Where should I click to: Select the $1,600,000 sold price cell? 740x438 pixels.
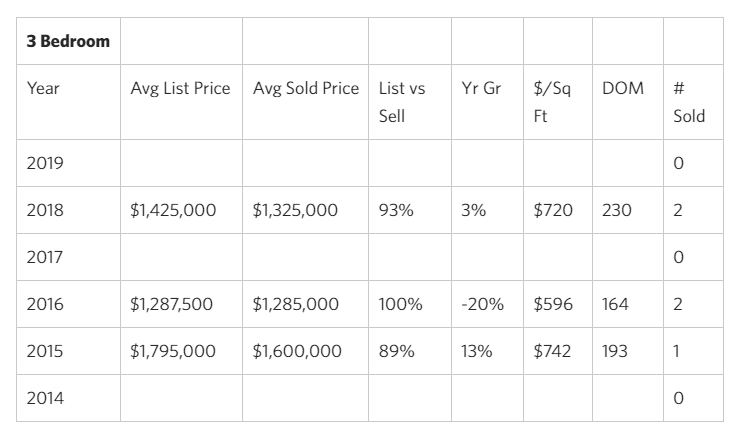point(297,352)
